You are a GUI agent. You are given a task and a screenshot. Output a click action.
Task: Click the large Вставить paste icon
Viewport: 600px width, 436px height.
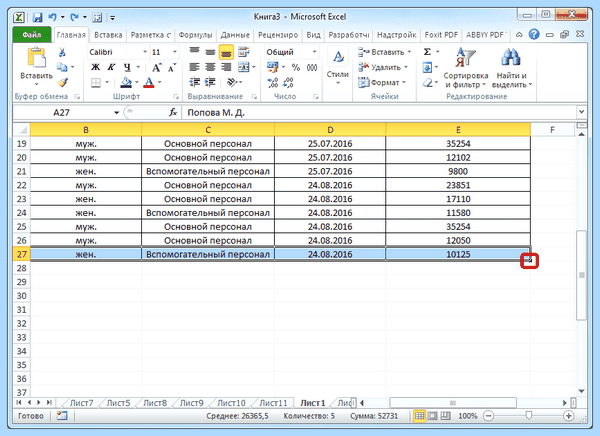point(36,58)
